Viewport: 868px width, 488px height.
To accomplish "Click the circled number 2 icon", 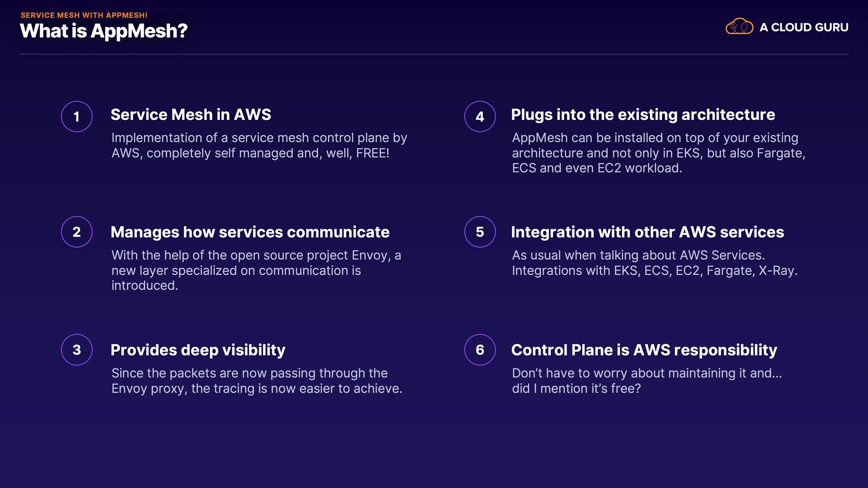I will (x=77, y=232).
